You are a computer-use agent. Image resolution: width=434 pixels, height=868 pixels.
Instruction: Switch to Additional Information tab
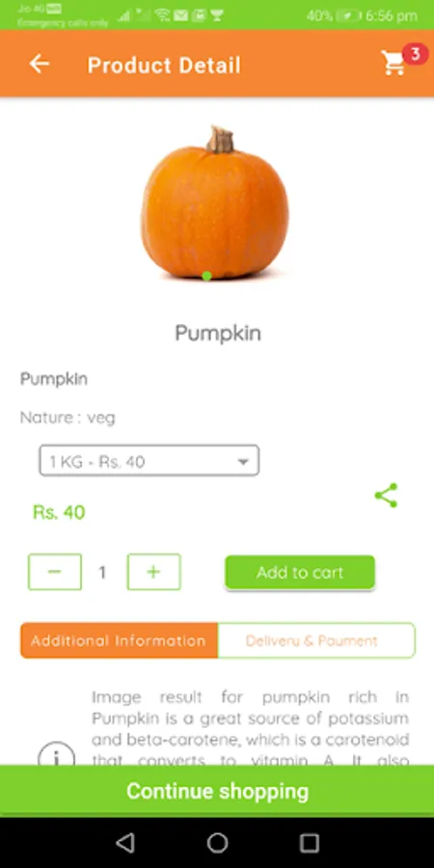[x=119, y=640]
